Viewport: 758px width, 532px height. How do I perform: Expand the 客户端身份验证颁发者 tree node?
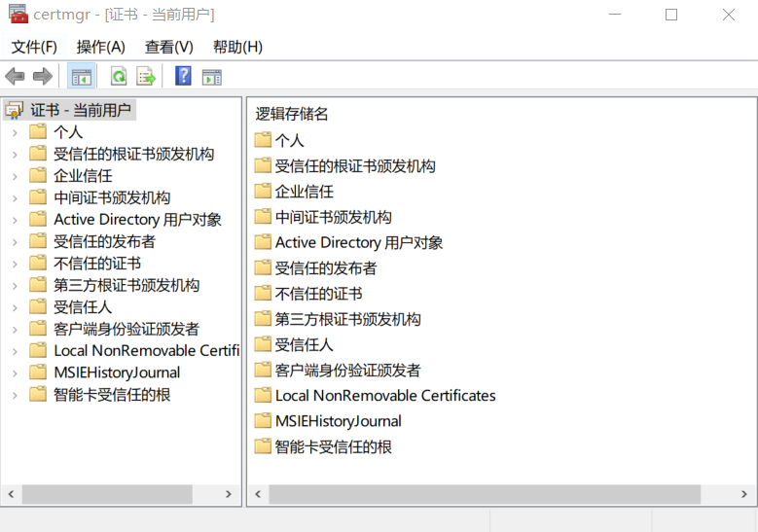tap(15, 329)
